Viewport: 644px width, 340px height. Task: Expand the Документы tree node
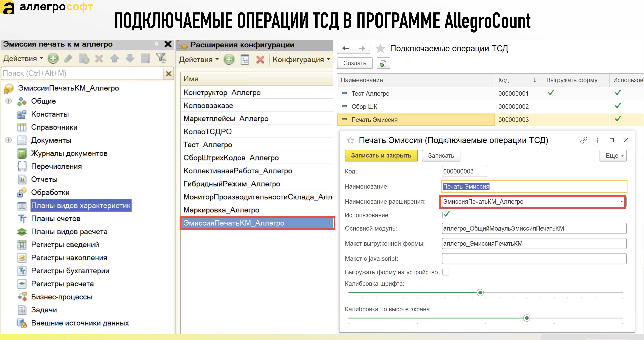point(8,140)
